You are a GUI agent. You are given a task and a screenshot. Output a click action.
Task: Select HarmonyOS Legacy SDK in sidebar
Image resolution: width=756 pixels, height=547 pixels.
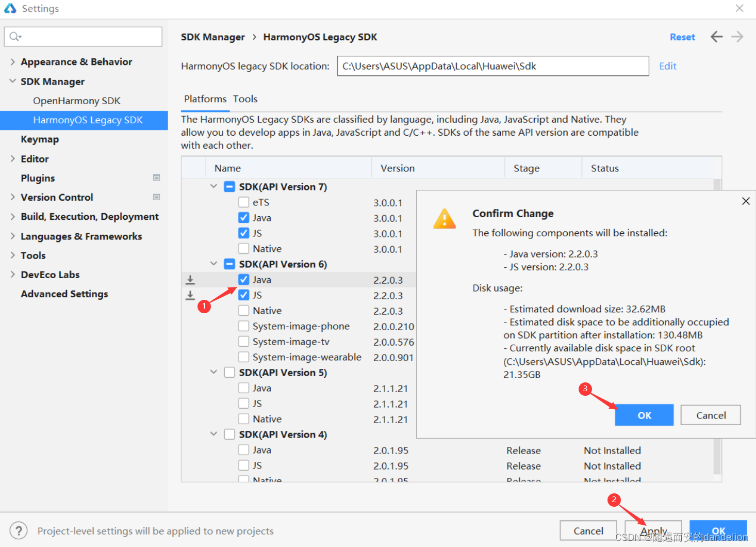coord(84,120)
